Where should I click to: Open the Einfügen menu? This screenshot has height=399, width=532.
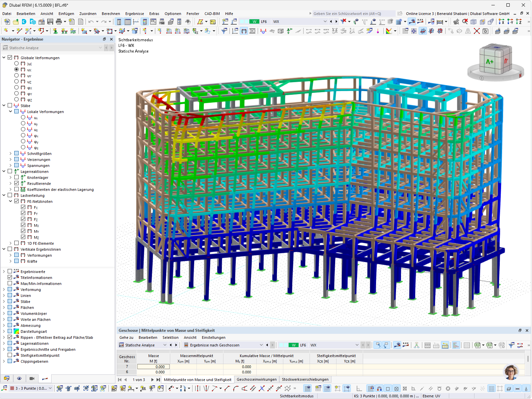coord(66,14)
